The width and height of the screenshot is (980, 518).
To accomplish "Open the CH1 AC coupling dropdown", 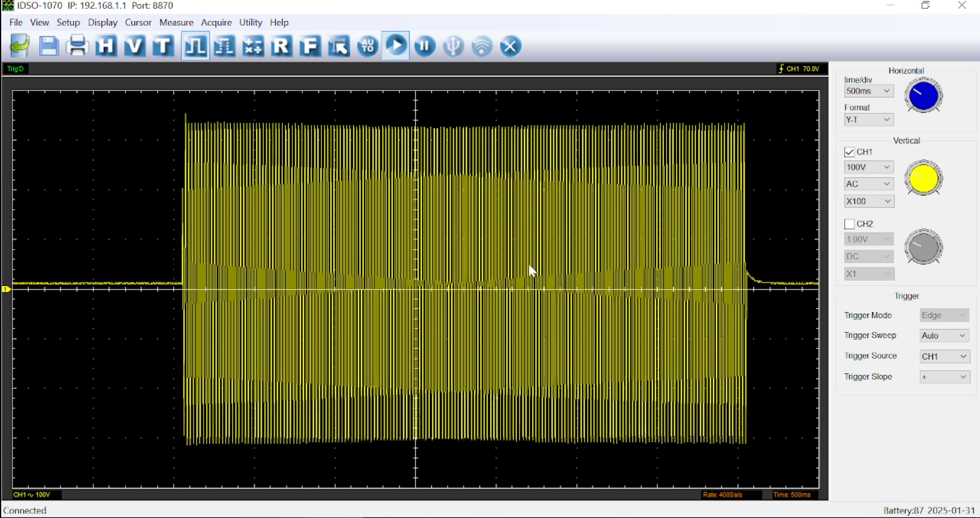I will [869, 184].
